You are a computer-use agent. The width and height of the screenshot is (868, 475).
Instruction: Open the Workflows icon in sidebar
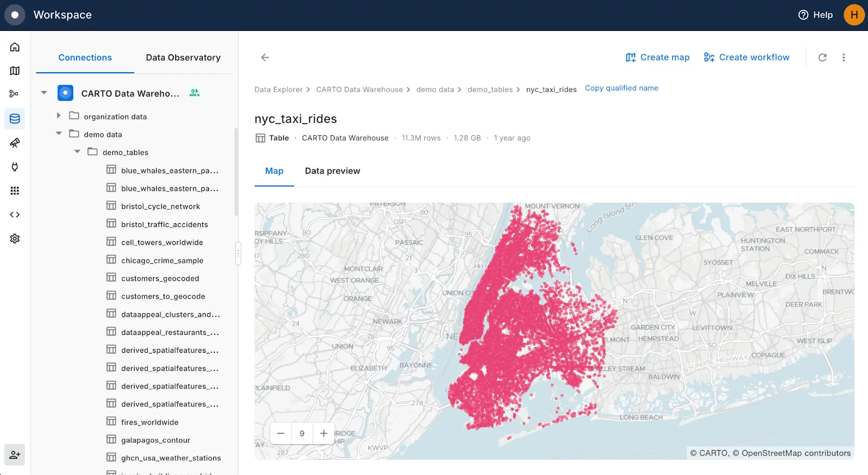coord(15,94)
